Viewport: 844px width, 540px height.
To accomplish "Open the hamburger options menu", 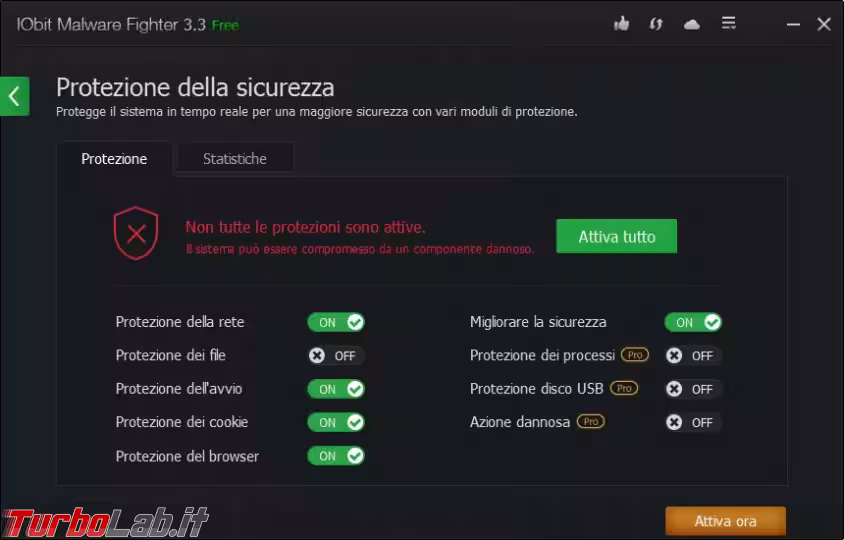I will tap(728, 23).
